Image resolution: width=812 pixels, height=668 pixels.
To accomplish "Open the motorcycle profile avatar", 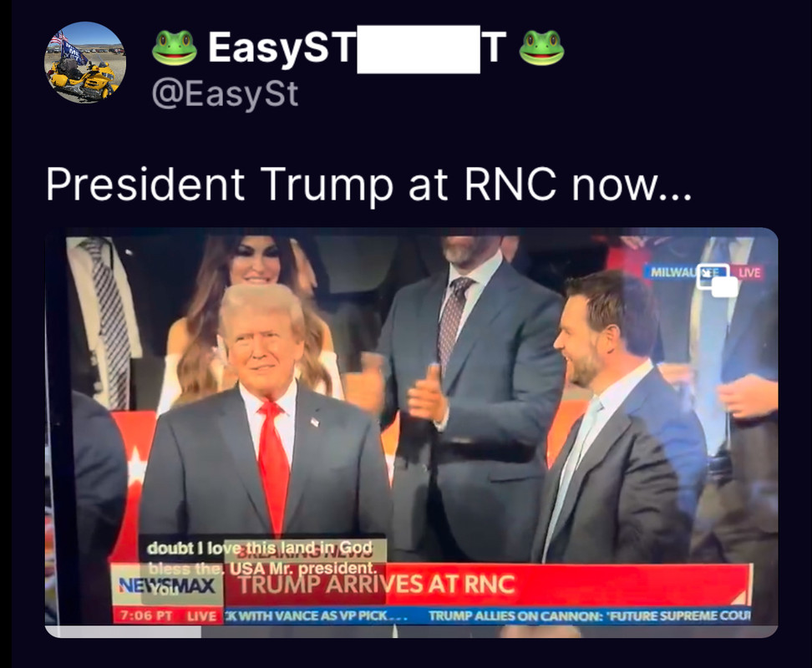I will pos(85,63).
